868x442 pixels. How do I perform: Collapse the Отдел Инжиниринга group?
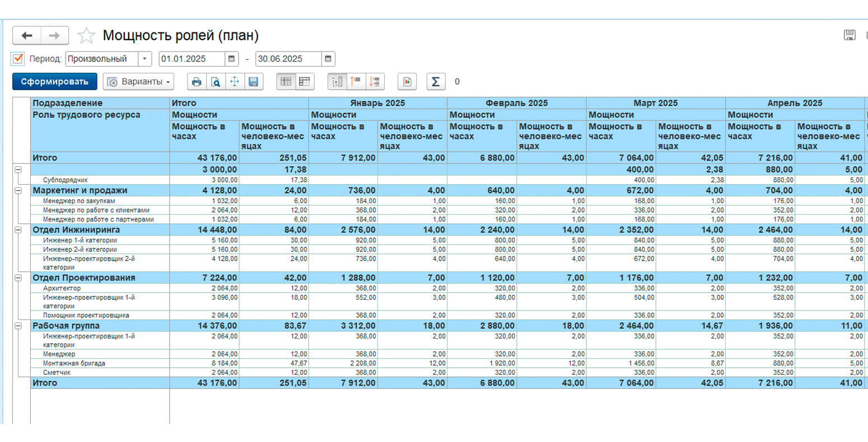click(x=18, y=230)
